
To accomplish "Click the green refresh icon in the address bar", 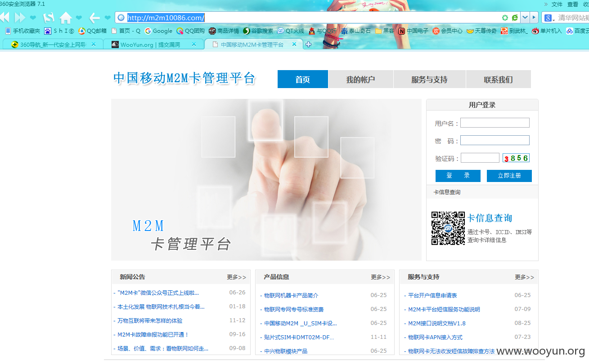I will (505, 18).
